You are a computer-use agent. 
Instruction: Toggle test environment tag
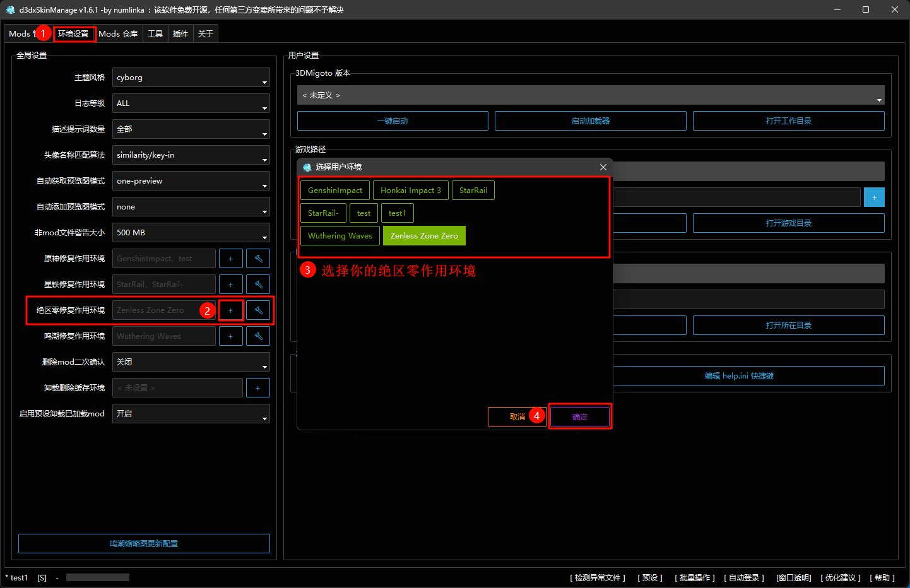point(363,213)
